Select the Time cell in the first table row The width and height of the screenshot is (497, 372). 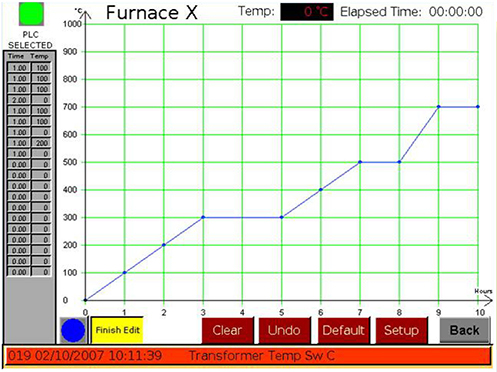point(19,68)
